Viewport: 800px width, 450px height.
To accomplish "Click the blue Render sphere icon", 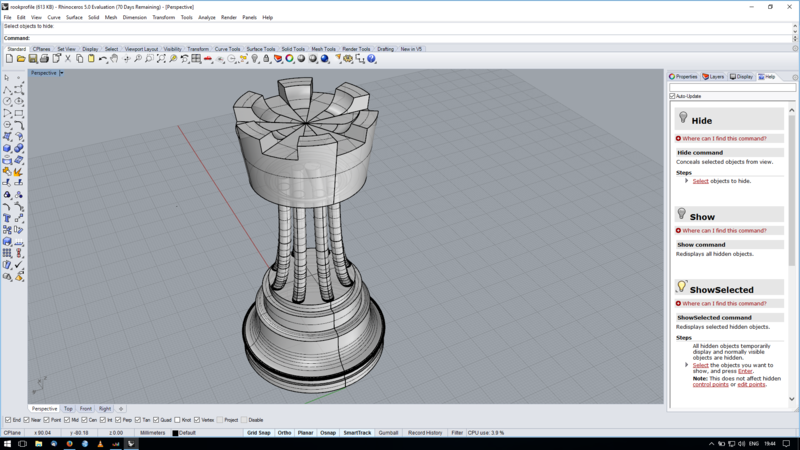I will tap(325, 59).
